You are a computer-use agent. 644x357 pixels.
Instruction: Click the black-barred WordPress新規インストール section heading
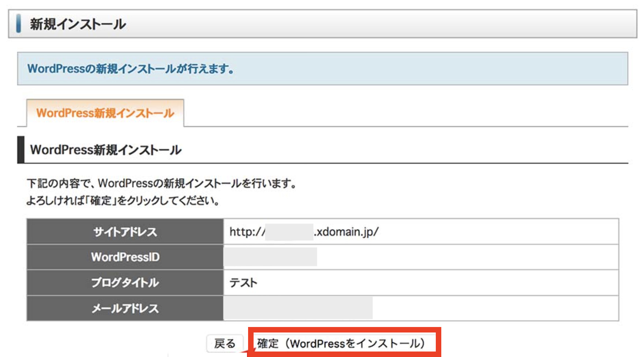coord(106,150)
